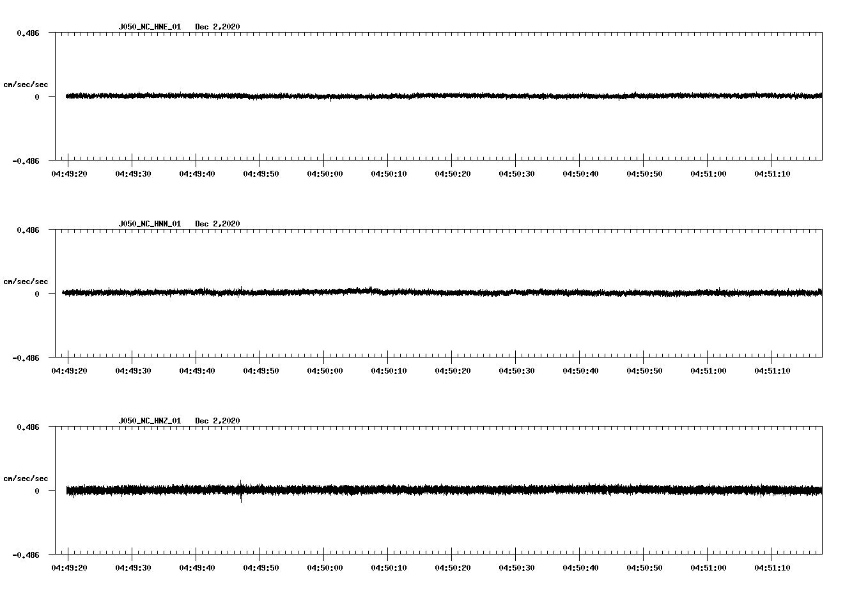Click the J050_NC_HNZ_01 channel label

pos(149,420)
